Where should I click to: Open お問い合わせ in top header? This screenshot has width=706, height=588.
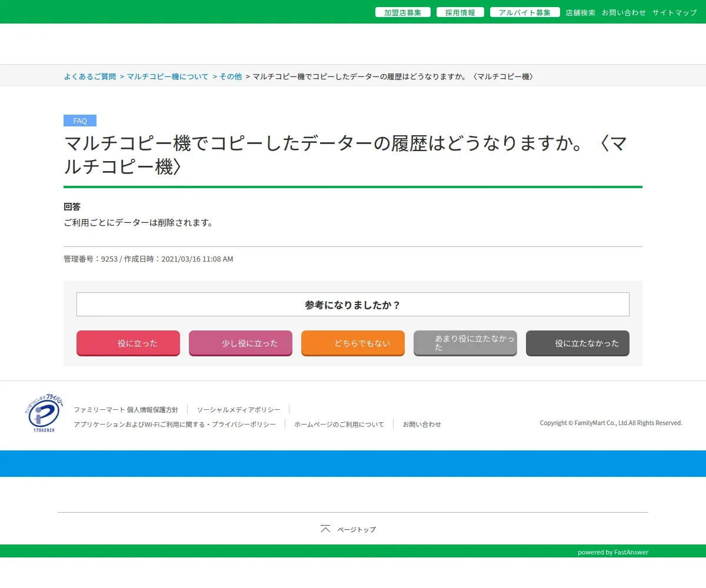(x=624, y=12)
